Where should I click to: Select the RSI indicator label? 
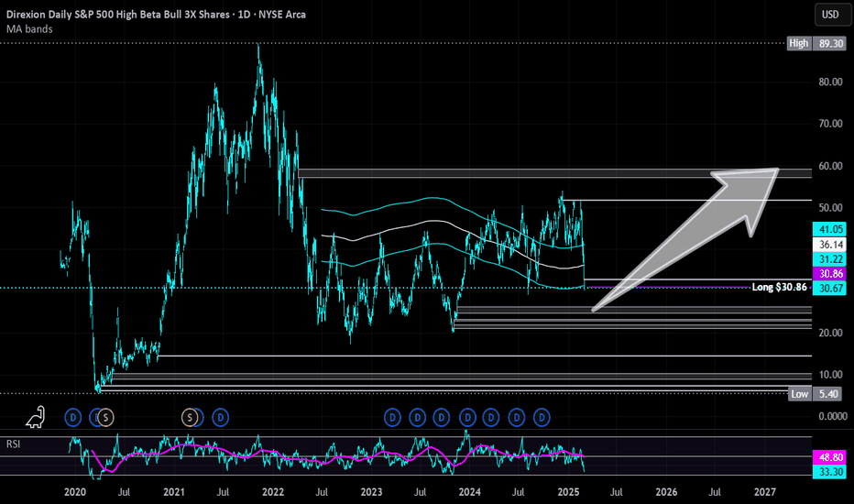pos(13,444)
